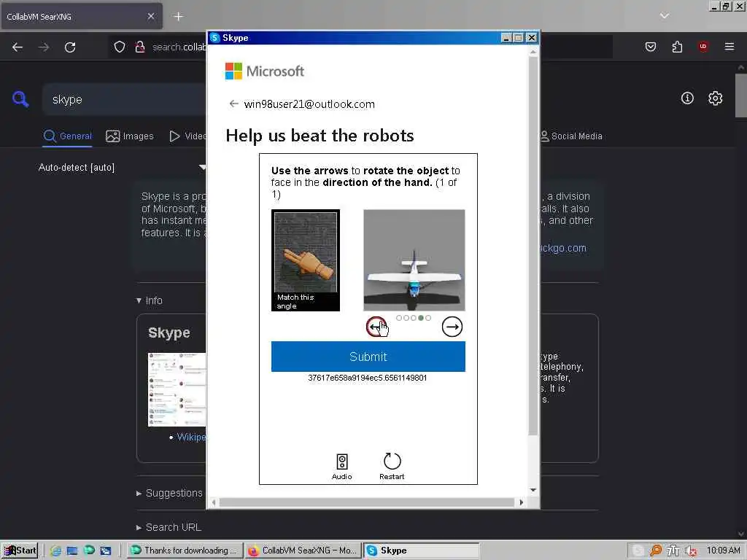Open the Auto-detect language dropdown
This screenshot has width=747, height=560.
122,168
